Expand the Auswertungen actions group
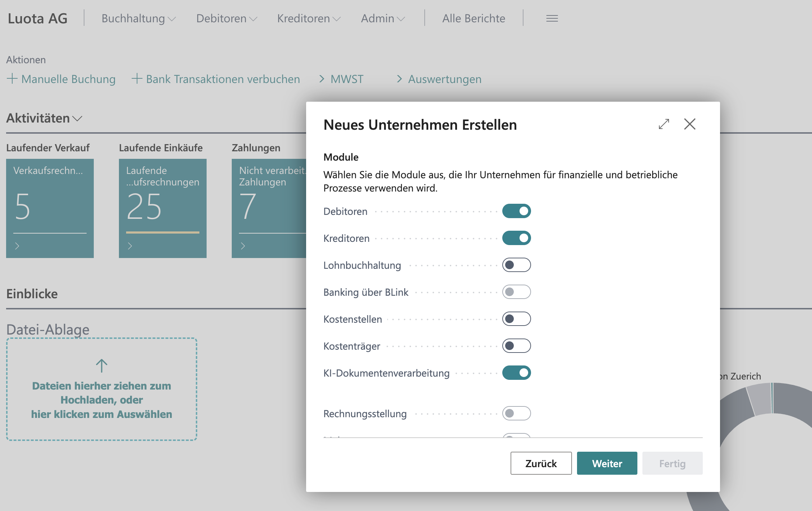 click(x=439, y=79)
